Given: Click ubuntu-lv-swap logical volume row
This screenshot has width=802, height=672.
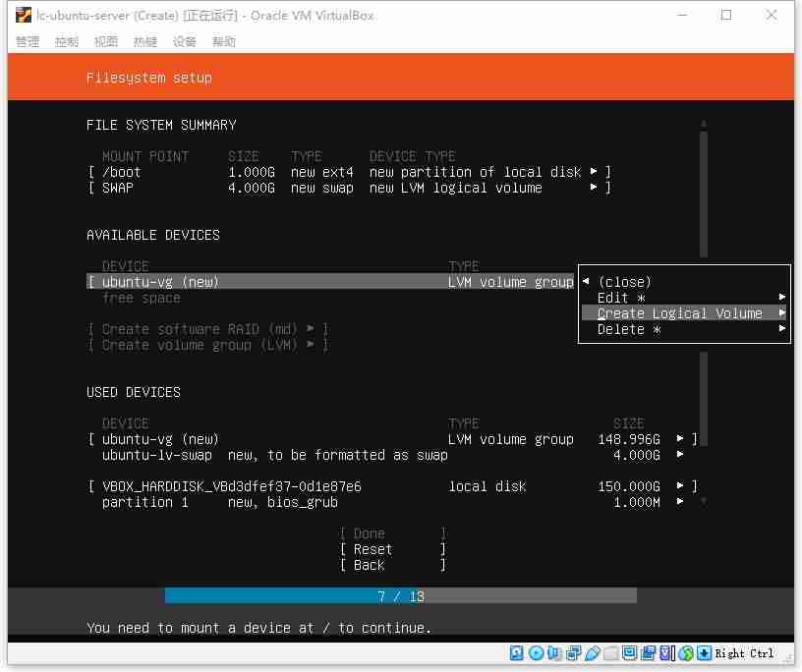Looking at the screenshot, I should click(x=393, y=455).
